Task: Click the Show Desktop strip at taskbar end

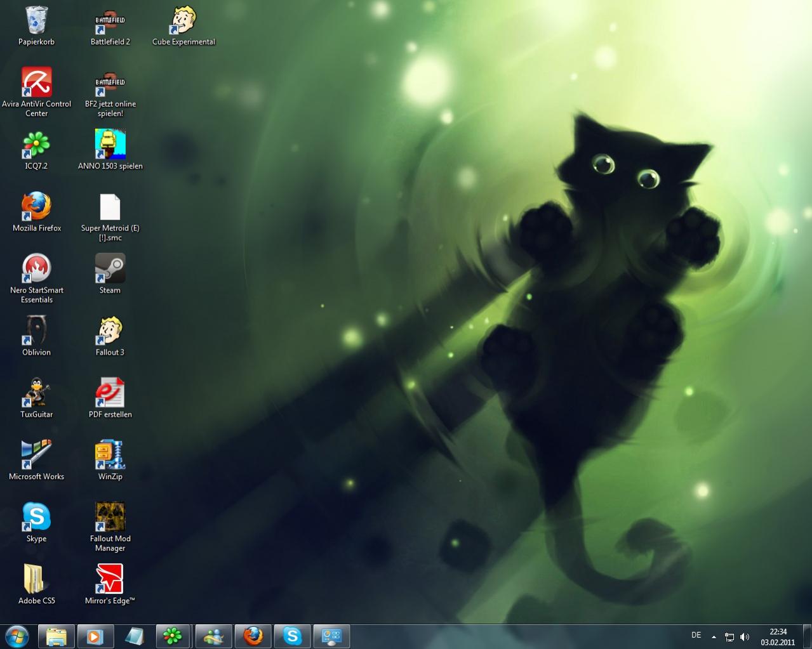Action: pyautogui.click(x=807, y=636)
